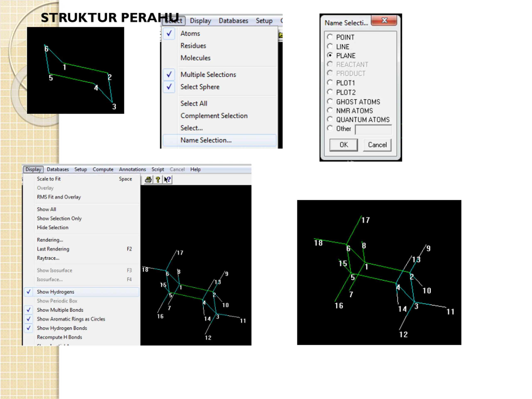Cancel the Name Selection dialog
Image resolution: width=532 pixels, height=399 pixels.
point(377,145)
